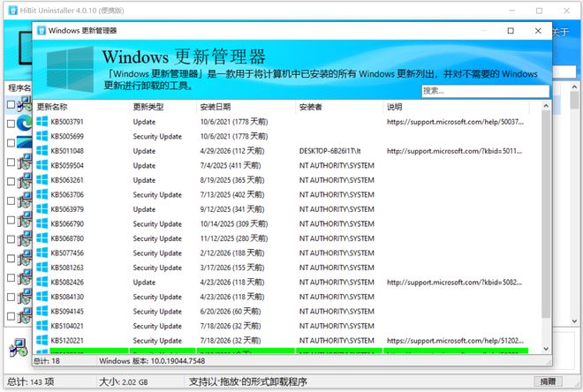Click the Windows Update Manager title bar icon
The width and height of the screenshot is (583, 392).
42,31
